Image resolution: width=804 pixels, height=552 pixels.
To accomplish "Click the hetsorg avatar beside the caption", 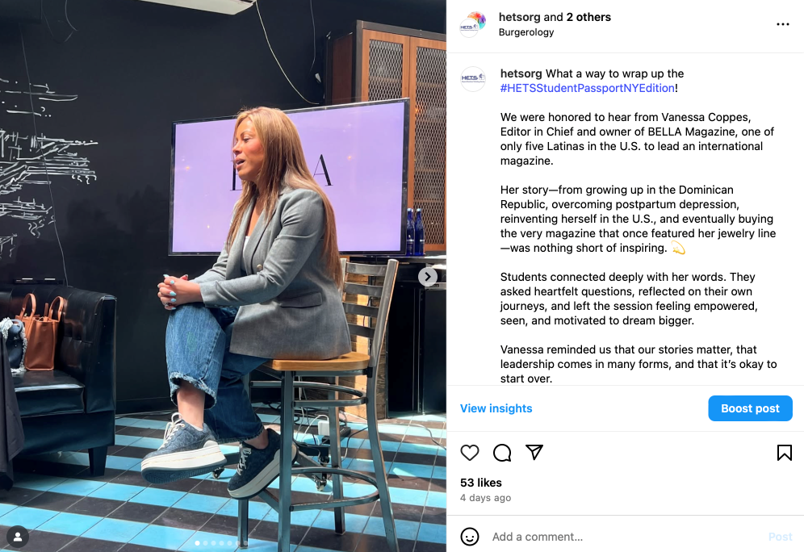I will coord(473,79).
